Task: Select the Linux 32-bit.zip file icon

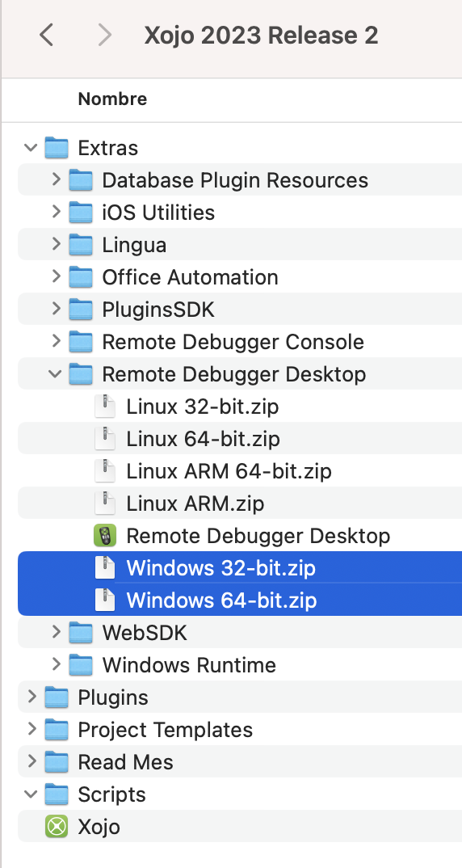Action: coord(105,407)
